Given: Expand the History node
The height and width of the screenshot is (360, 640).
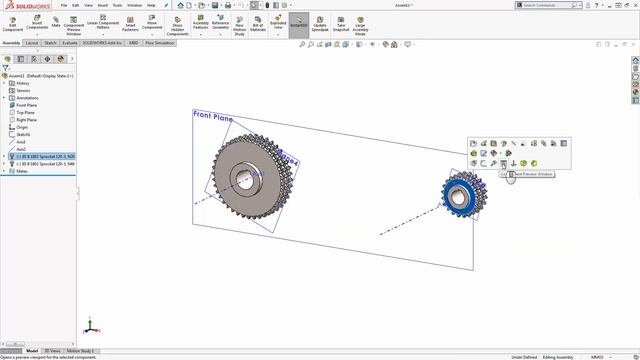Looking at the screenshot, I should click(x=4, y=83).
